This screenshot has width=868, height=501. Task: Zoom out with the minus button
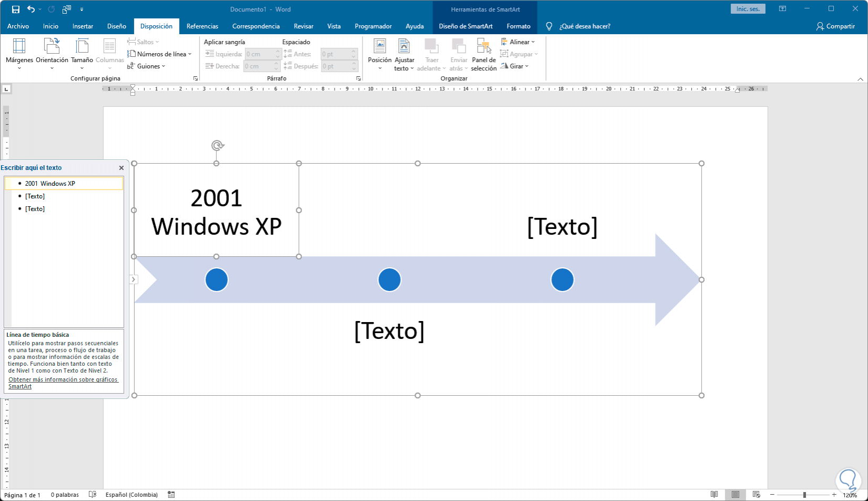pyautogui.click(x=772, y=495)
